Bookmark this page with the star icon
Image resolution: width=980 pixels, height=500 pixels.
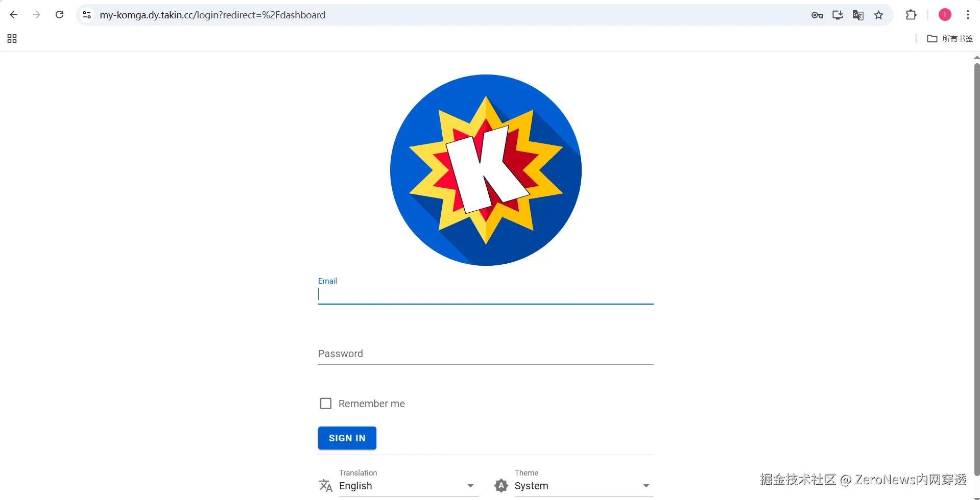pos(878,15)
